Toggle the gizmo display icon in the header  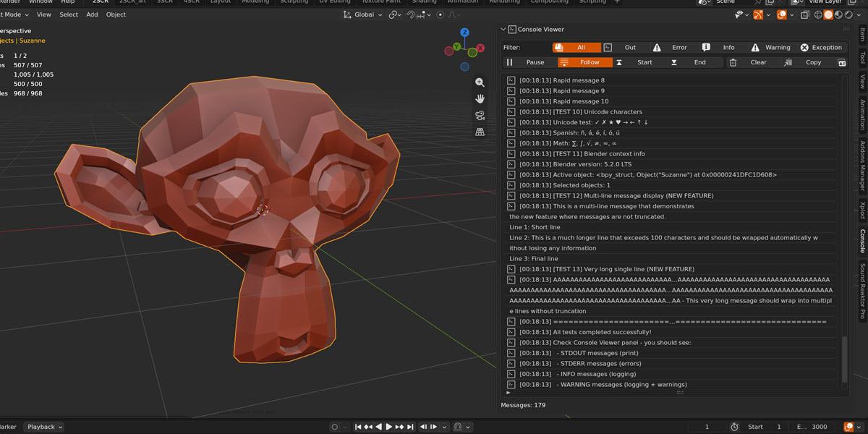pos(759,14)
